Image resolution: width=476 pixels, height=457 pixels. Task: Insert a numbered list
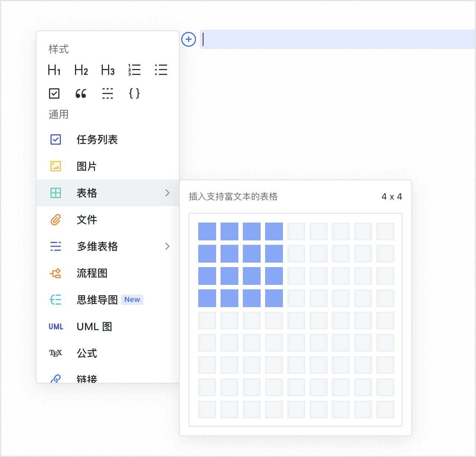(x=134, y=70)
